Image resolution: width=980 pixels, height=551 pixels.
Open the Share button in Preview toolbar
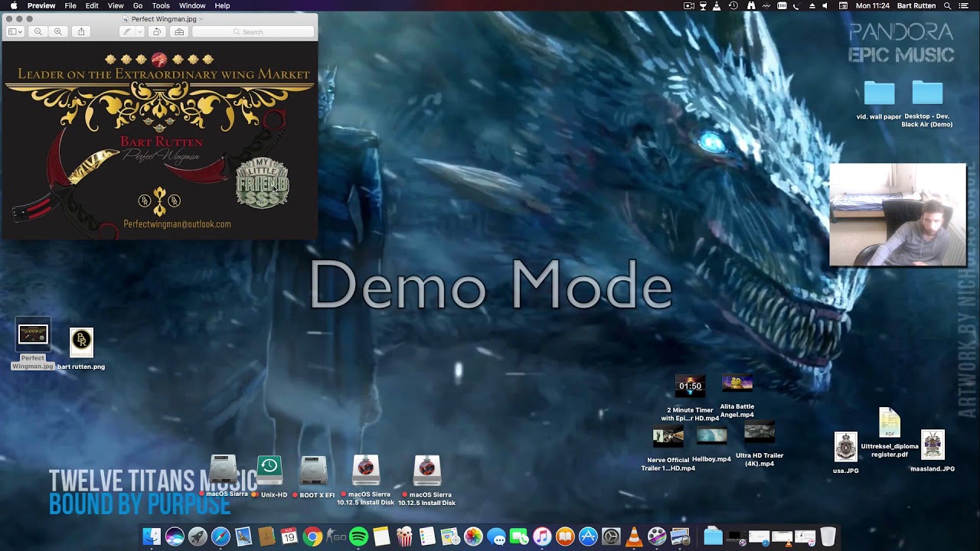pos(81,31)
